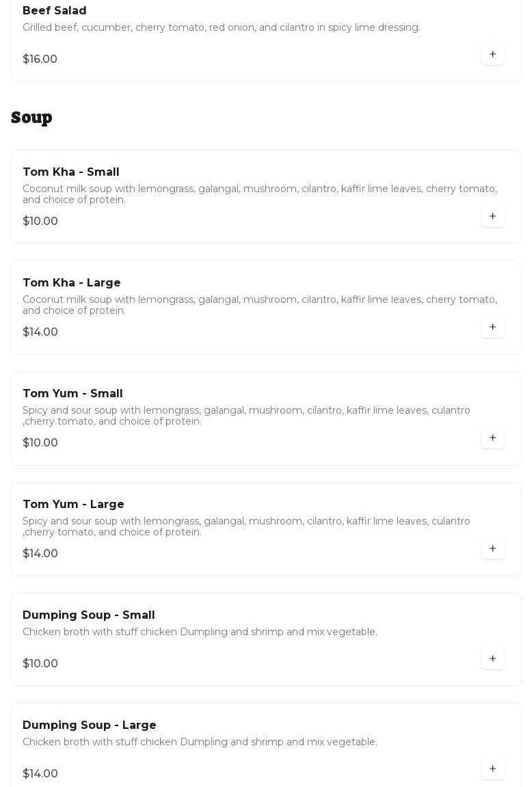The height and width of the screenshot is (787, 532).
Task: Add Dumping Soup Small with plus icon
Action: (492, 658)
